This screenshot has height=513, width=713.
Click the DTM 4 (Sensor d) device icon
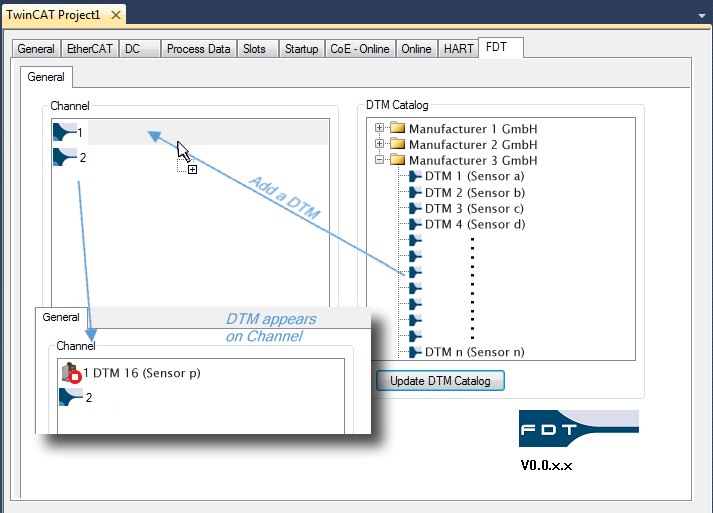tap(415, 224)
